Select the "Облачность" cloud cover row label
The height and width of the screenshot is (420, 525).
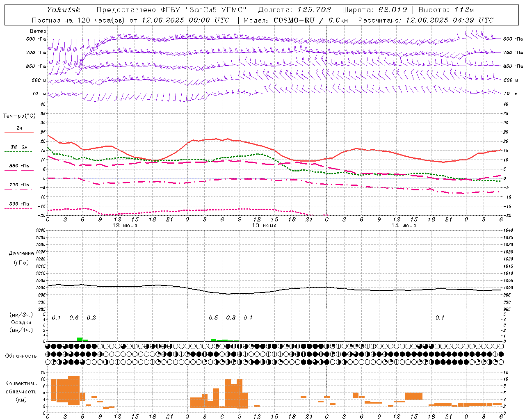click(x=21, y=356)
